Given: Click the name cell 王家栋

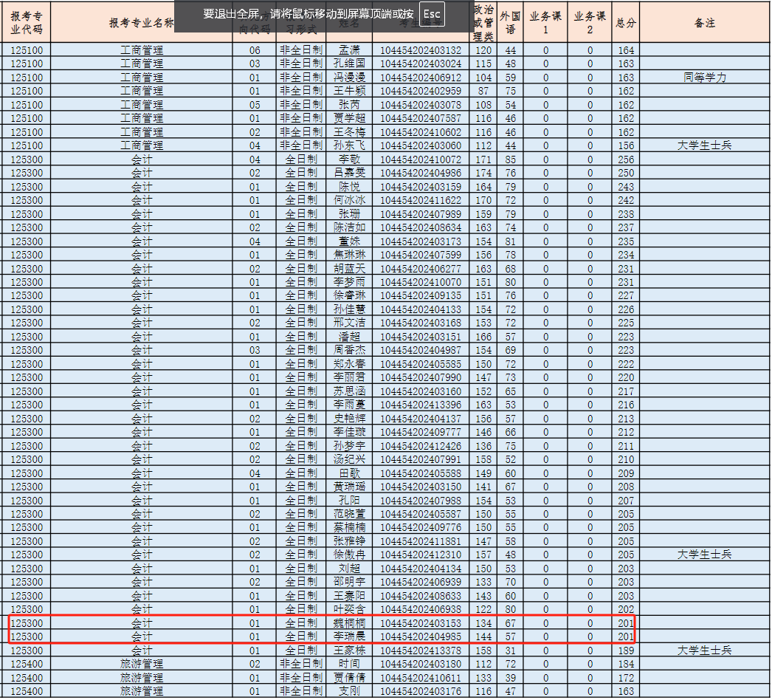Looking at the screenshot, I should [x=349, y=651].
